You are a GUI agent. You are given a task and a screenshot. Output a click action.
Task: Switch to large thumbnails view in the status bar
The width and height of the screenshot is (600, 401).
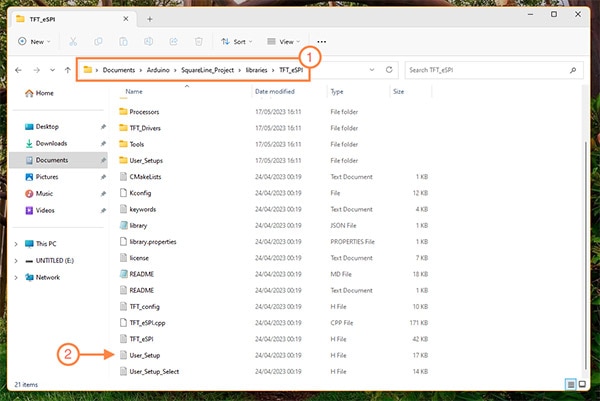tap(583, 383)
